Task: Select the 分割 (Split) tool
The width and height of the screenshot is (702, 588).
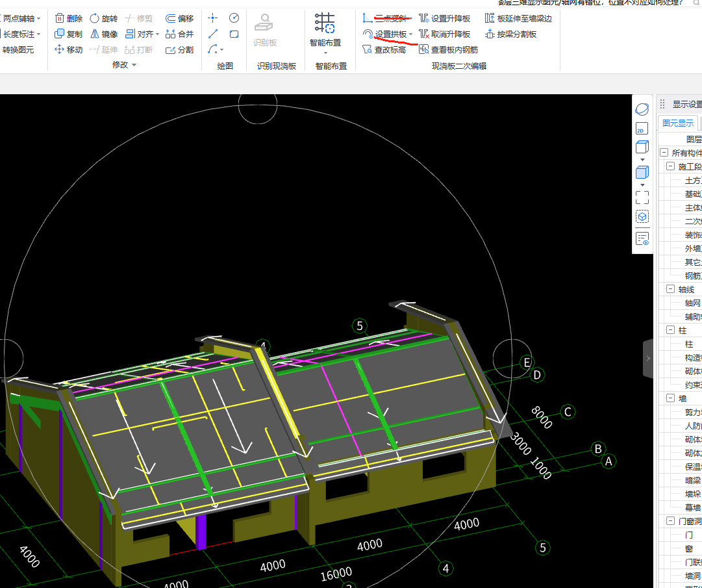Action: coord(179,50)
